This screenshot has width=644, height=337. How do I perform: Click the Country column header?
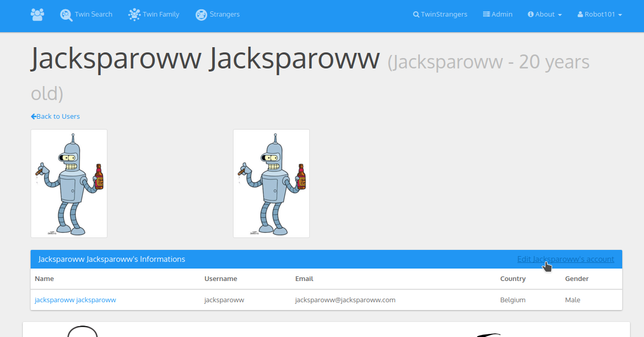tap(513, 279)
